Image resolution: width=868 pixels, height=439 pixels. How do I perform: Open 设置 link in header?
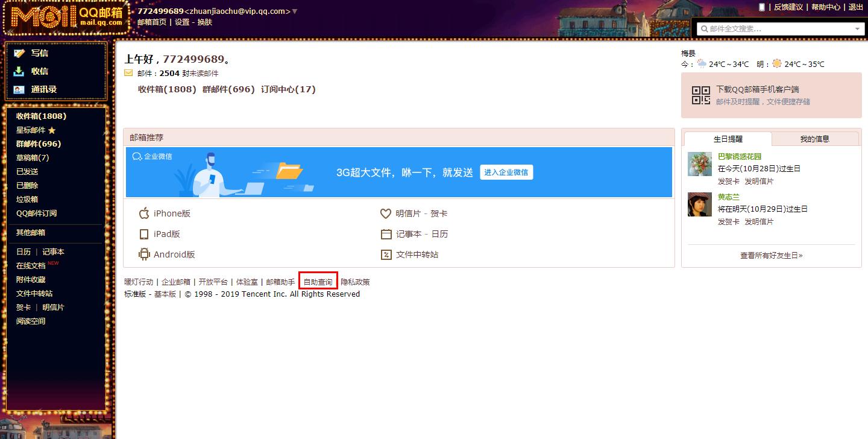(182, 22)
